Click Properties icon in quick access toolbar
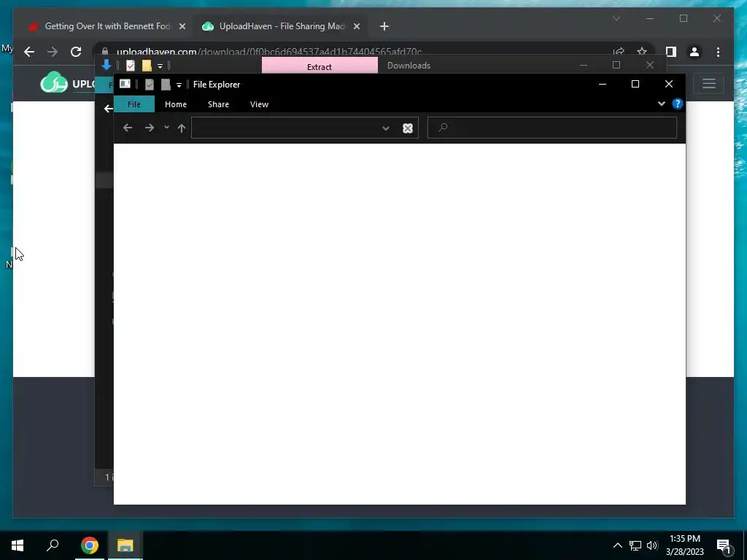This screenshot has width=747, height=560. (x=149, y=85)
